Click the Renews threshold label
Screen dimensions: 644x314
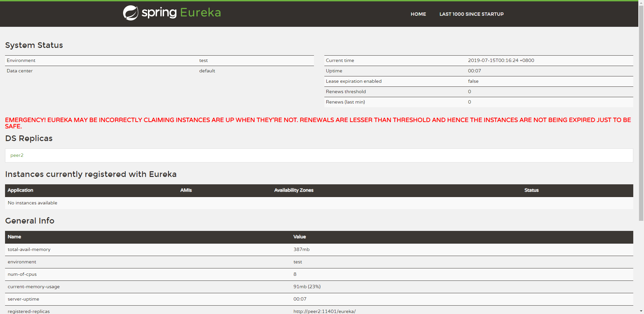point(346,91)
